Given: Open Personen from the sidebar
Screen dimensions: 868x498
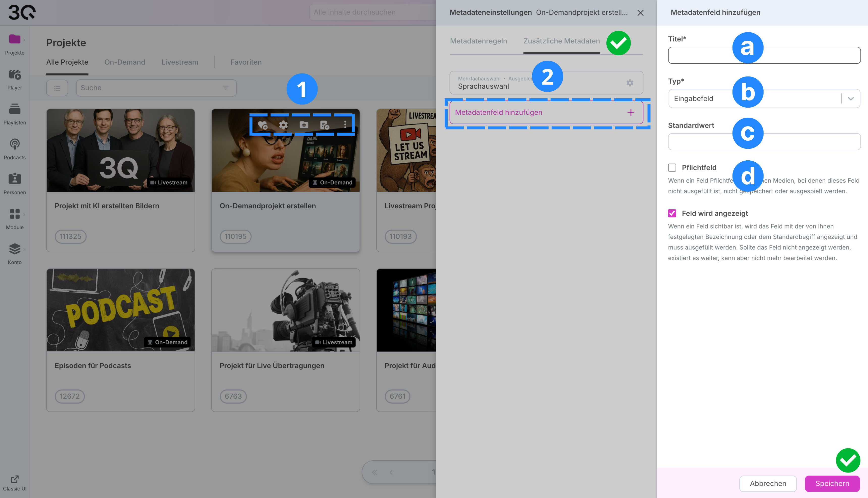Looking at the screenshot, I should (15, 179).
